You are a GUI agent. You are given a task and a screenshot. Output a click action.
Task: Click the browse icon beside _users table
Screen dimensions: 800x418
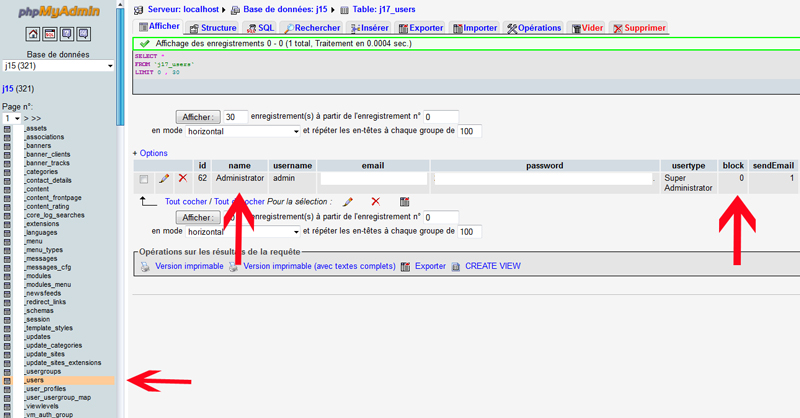click(x=7, y=381)
